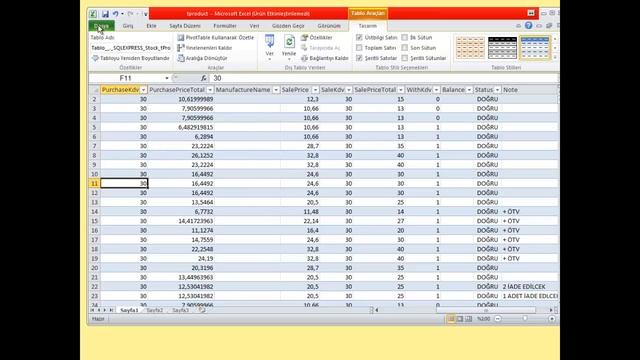The width and height of the screenshot is (640, 360).
Task: Apply the blue table style thumbnail
Action: 535,48
